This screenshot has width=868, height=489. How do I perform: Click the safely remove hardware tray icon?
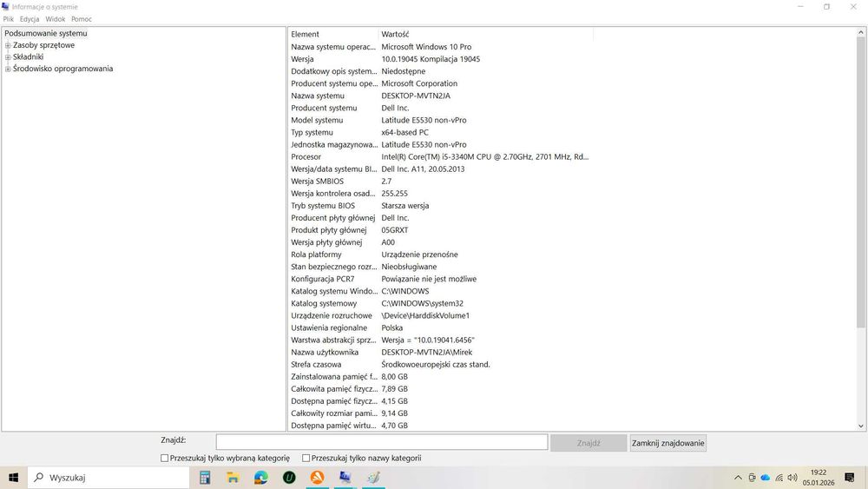pyautogui.click(x=752, y=478)
